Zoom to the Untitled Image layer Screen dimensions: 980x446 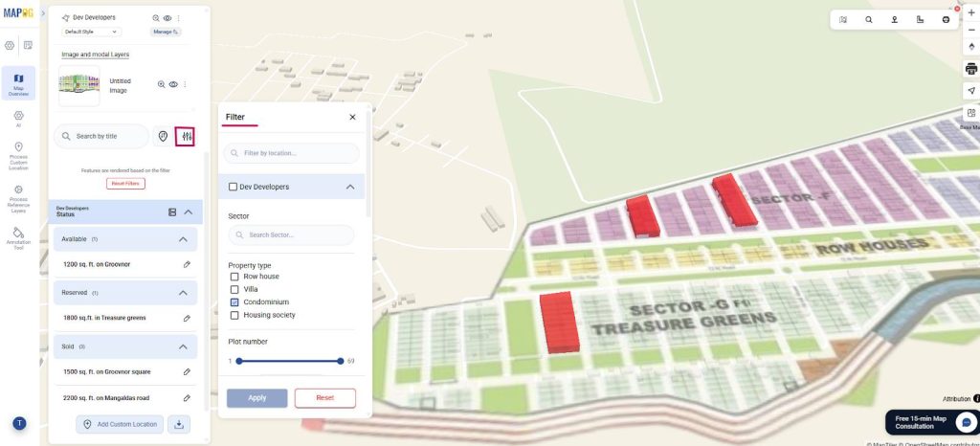[x=161, y=84]
